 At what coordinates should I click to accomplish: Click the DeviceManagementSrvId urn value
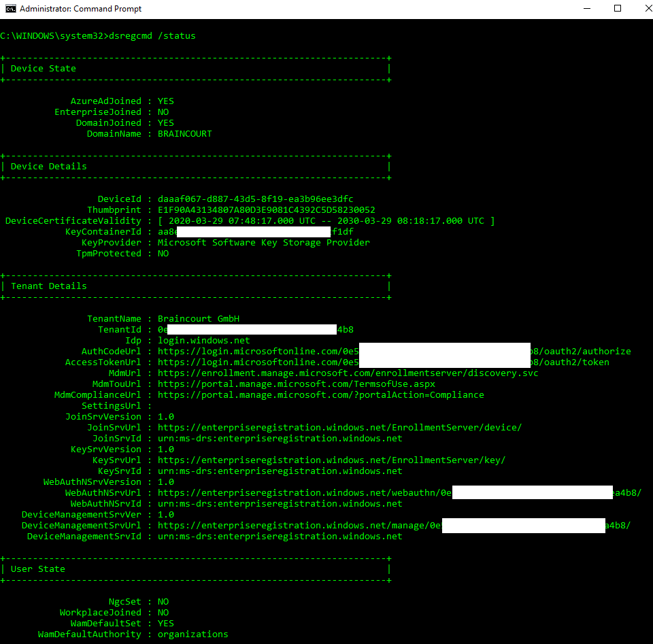coord(280,536)
